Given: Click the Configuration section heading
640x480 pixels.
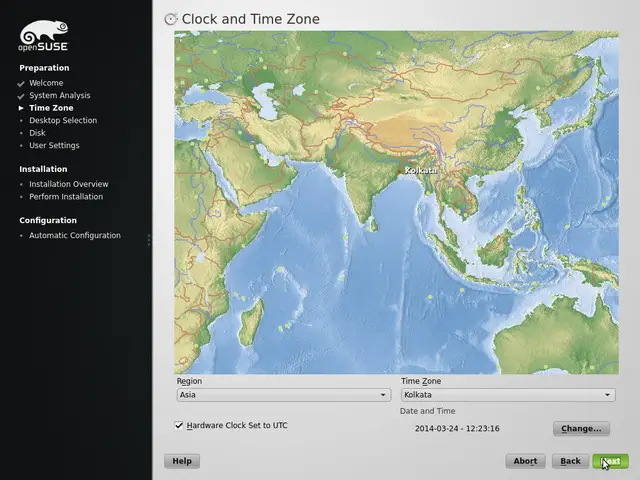Looking at the screenshot, I should click(x=48, y=220).
